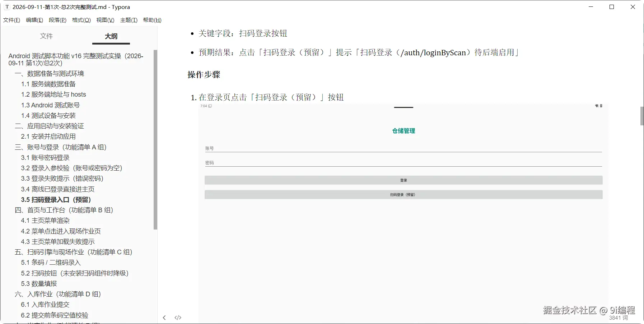Open the 文件 menu

[12, 20]
